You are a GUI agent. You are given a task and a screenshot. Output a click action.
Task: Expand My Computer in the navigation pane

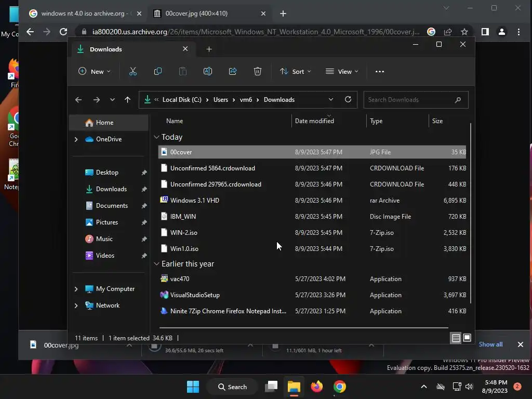(x=76, y=289)
